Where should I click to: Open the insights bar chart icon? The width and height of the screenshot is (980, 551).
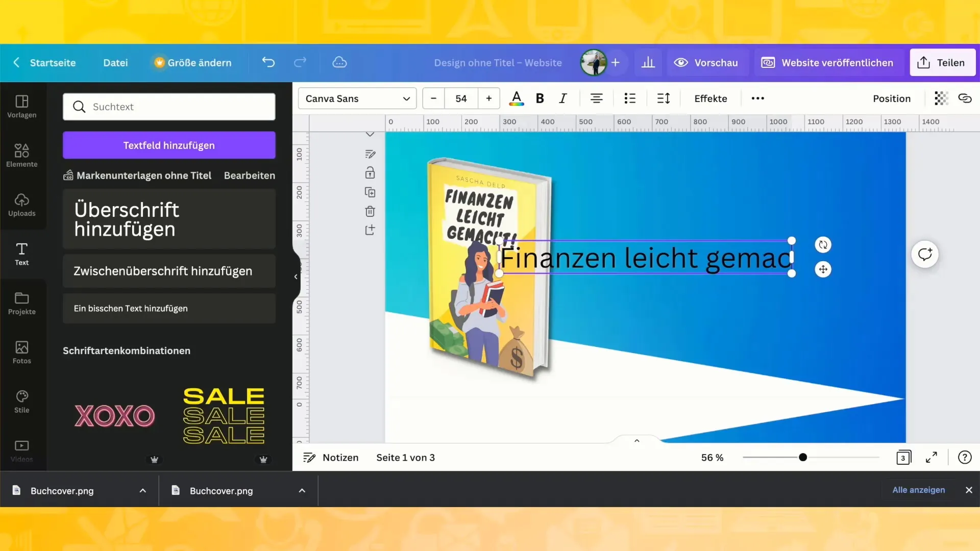[648, 62]
